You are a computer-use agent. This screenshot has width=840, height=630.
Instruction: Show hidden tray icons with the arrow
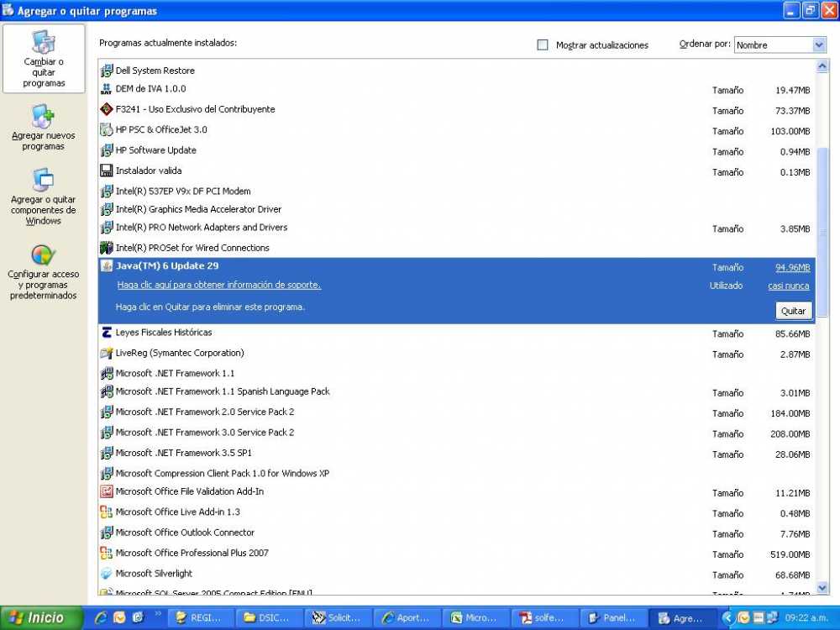click(727, 617)
